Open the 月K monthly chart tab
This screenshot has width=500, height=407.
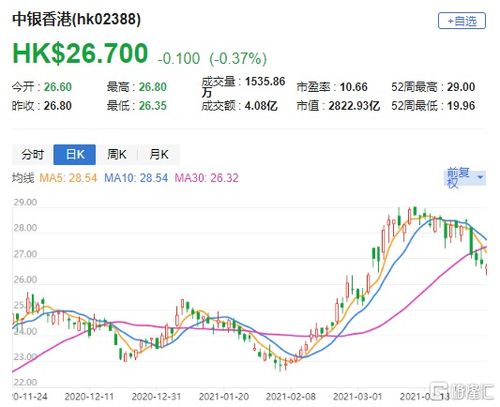(159, 155)
